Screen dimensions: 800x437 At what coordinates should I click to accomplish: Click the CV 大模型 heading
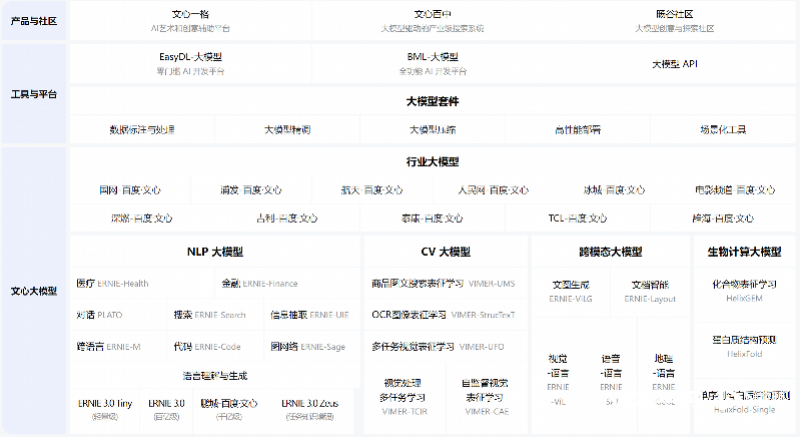(445, 251)
